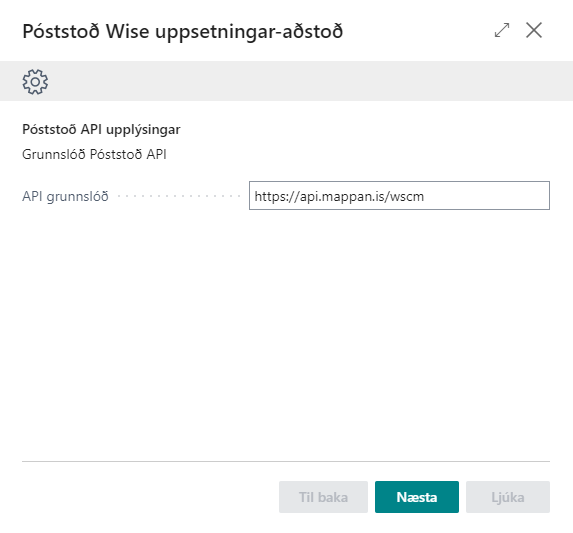Image resolution: width=573 pixels, height=533 pixels.
Task: Focus the API grunnslóð URL field
Action: click(399, 196)
